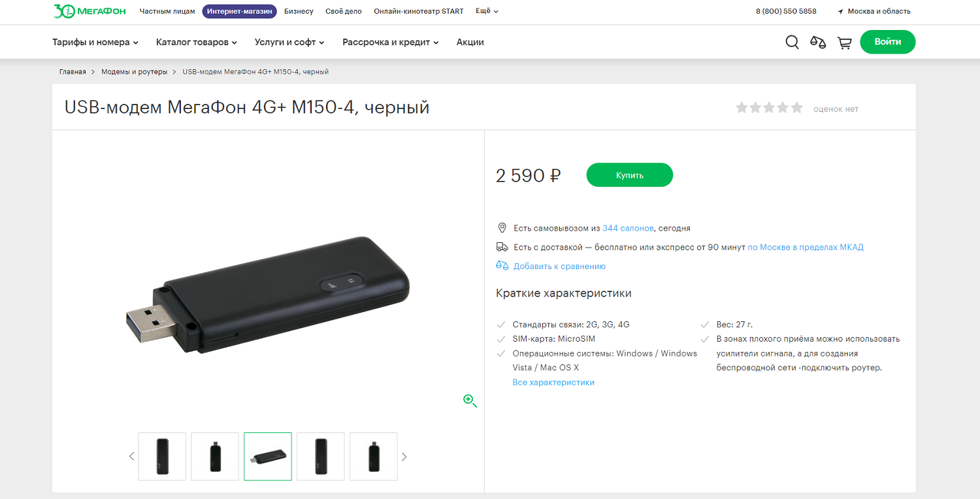Select the first modem thumbnail
980x499 pixels.
[x=162, y=457]
